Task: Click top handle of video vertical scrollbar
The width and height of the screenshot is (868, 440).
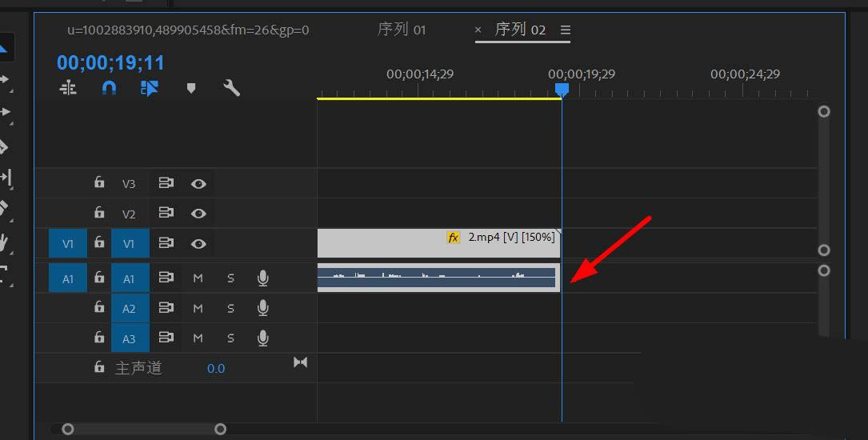Action: click(x=824, y=112)
